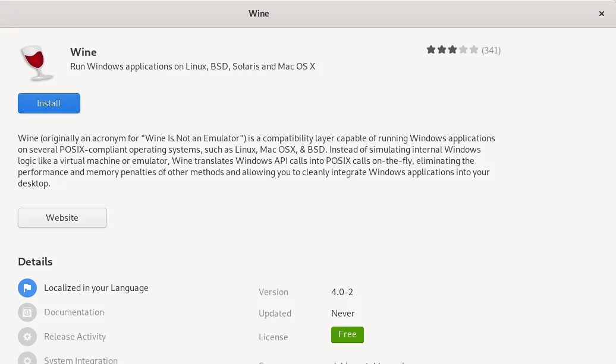
Task: Click the Wine description paragraph
Action: [x=256, y=161]
